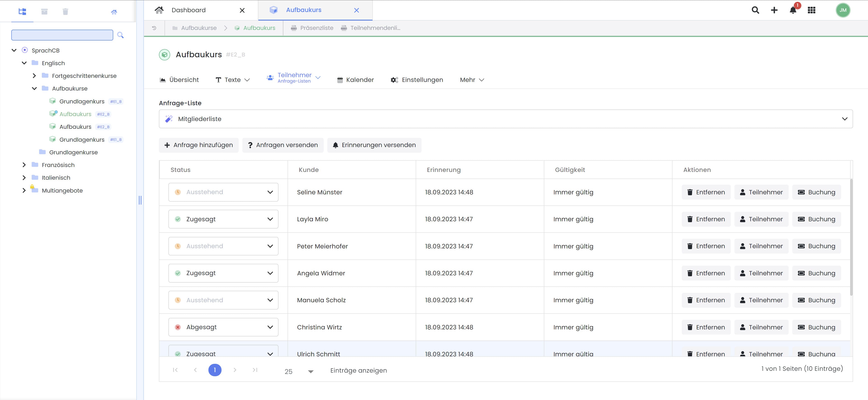
Task: Open the trash bin icon in sidebar
Action: pos(65,12)
